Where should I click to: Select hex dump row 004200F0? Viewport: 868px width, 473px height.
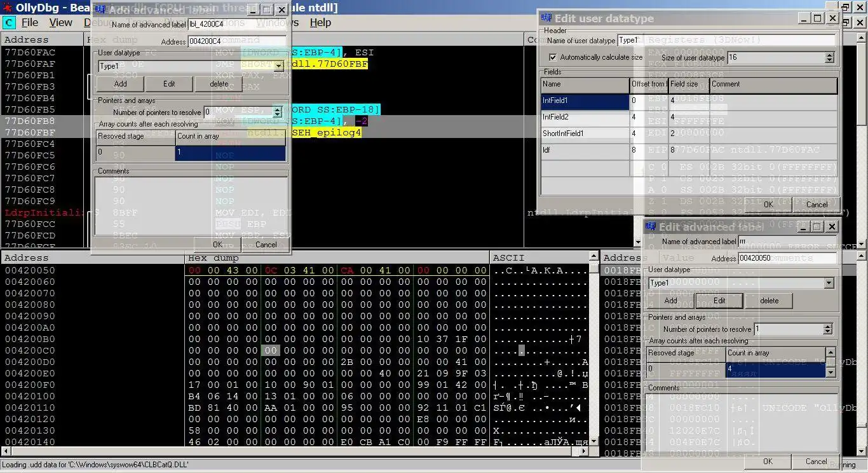point(30,385)
